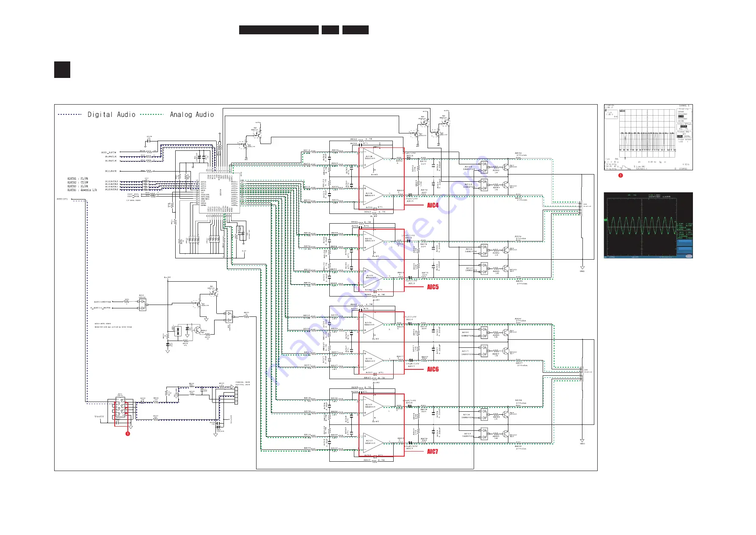
Task: Click the A1DATA3 signal name
Action: 112,181
